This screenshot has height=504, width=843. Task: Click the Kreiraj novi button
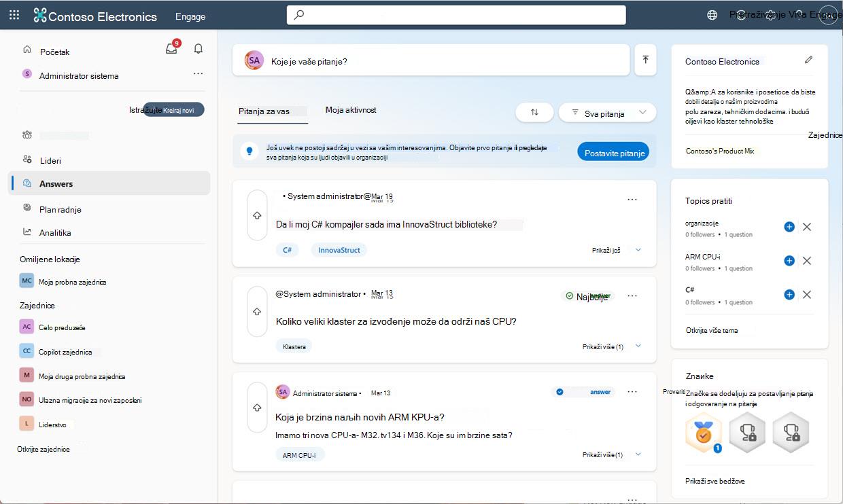pyautogui.click(x=173, y=109)
